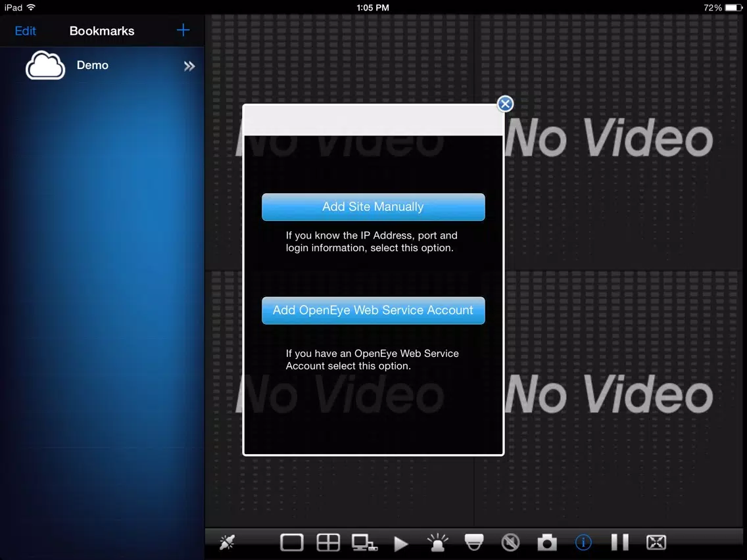The width and height of the screenshot is (747, 560).
Task: Choose Add Site Manually
Action: click(373, 206)
